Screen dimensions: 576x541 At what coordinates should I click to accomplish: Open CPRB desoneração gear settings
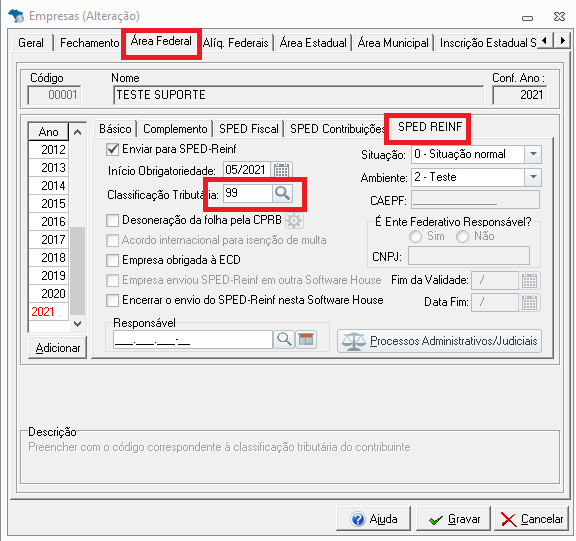294,221
